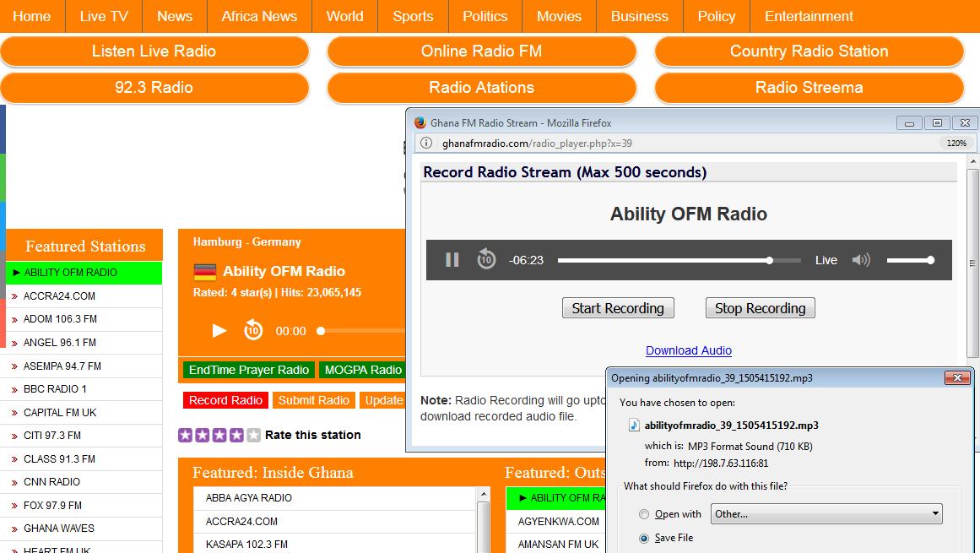This screenshot has height=553, width=980.
Task: Play Ability OFM Radio in the main orange player
Action: [x=219, y=331]
